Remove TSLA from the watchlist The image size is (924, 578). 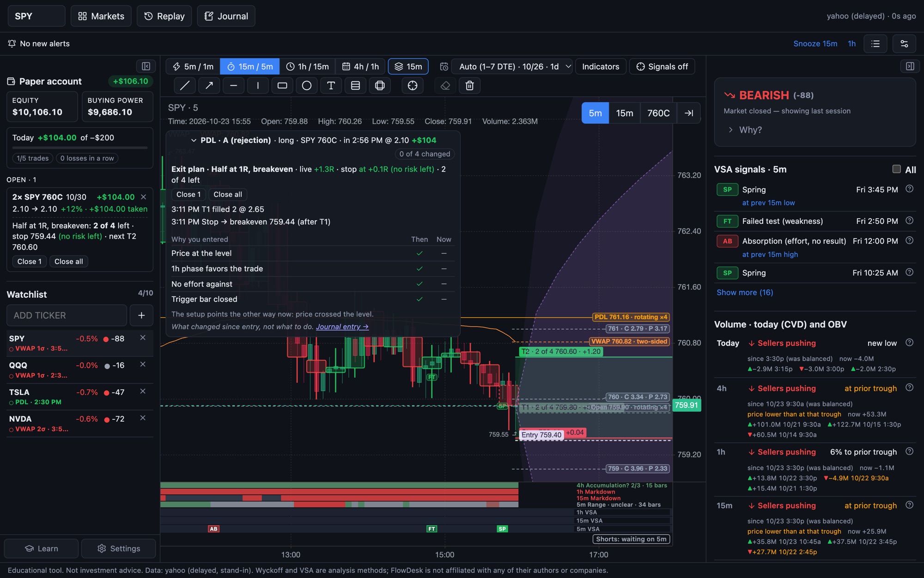[x=143, y=391]
